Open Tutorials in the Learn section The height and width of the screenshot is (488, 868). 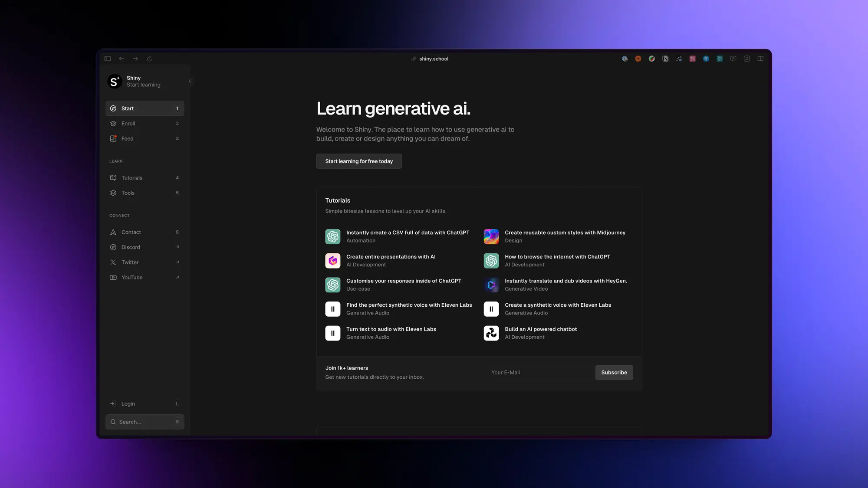(x=145, y=178)
